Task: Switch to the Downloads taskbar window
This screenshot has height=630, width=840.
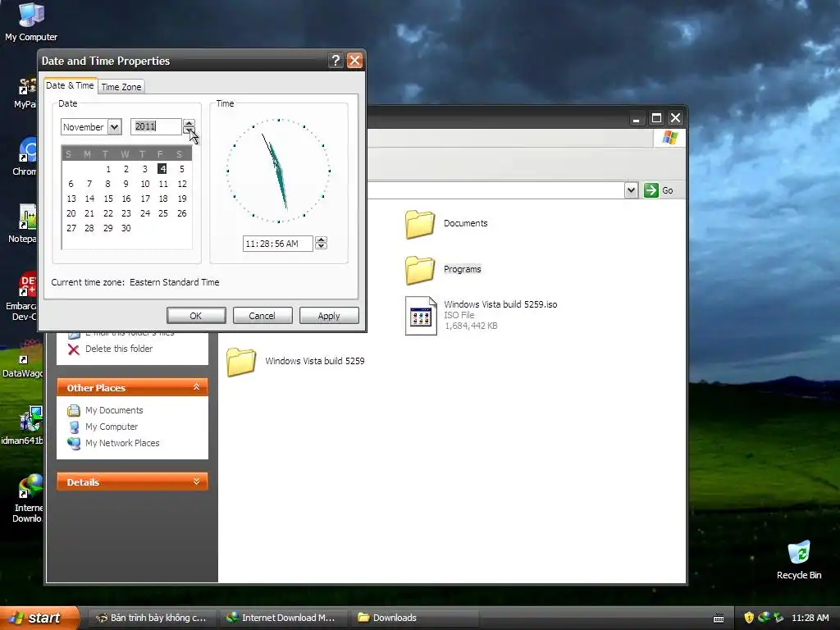Action: coord(415,618)
